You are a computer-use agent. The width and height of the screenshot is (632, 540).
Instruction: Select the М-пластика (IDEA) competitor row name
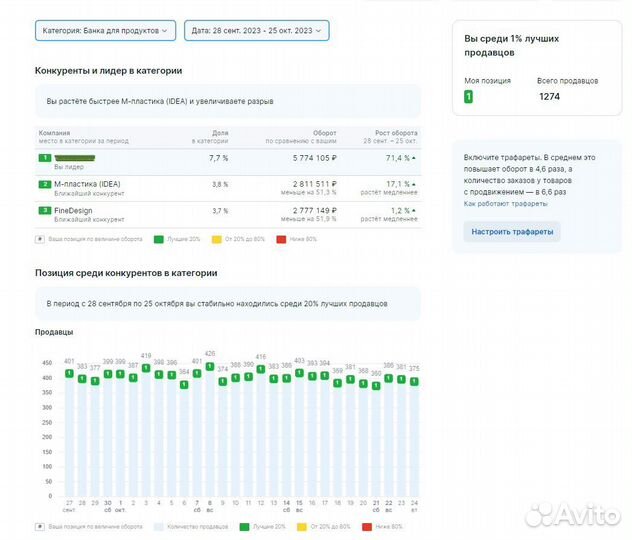(87, 185)
